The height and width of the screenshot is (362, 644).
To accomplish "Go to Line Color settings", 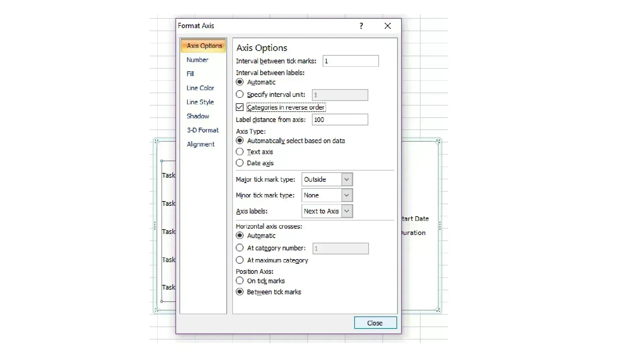I will pos(200,88).
